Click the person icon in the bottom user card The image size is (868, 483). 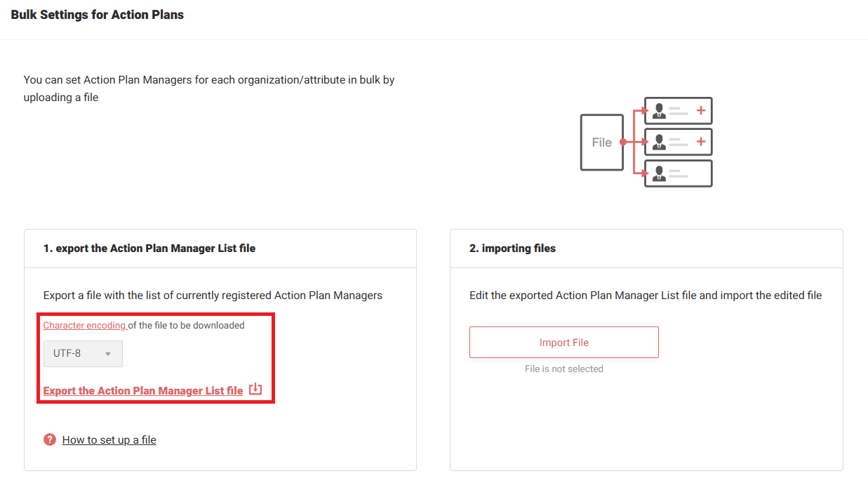[x=659, y=173]
